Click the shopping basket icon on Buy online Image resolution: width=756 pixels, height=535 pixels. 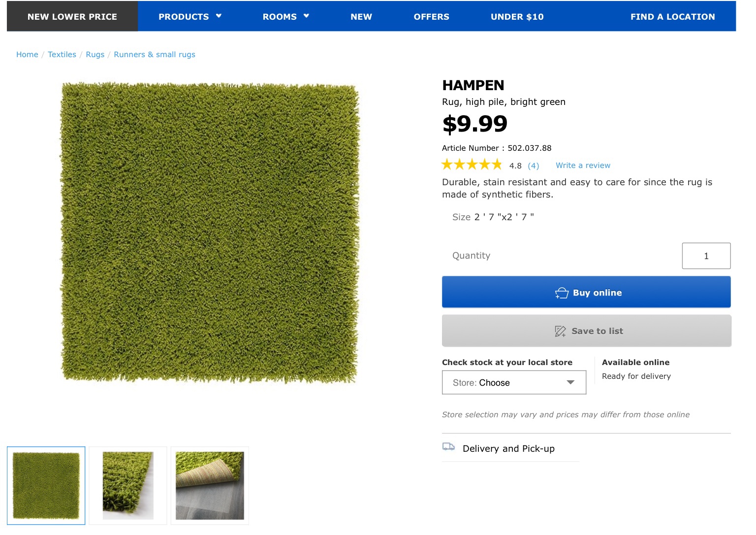click(562, 293)
